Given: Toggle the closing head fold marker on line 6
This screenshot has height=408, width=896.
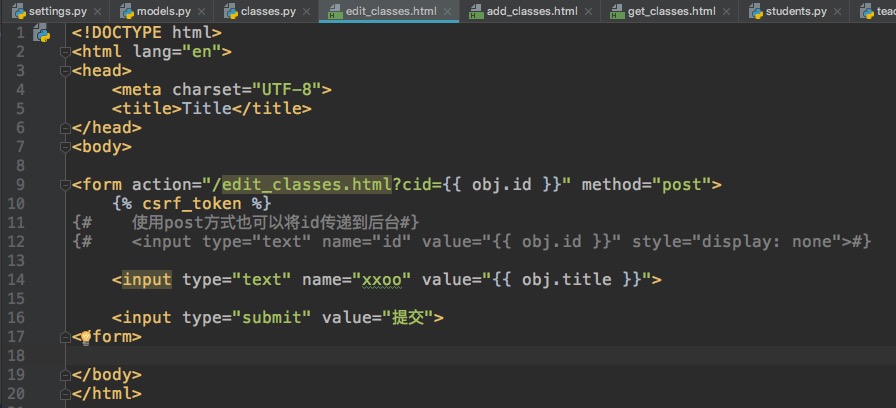Looking at the screenshot, I should tap(65, 127).
